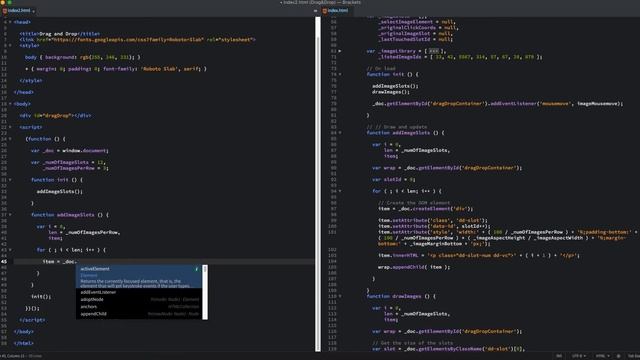
Task: Click the HTML5 file icon on index.html tab
Action: click(x=325, y=11)
